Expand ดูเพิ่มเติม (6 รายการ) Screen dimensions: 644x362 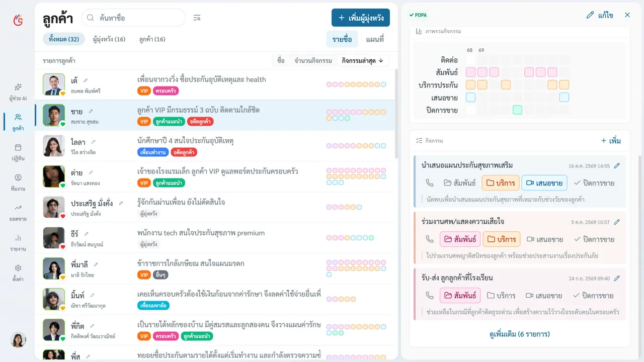pos(519,334)
